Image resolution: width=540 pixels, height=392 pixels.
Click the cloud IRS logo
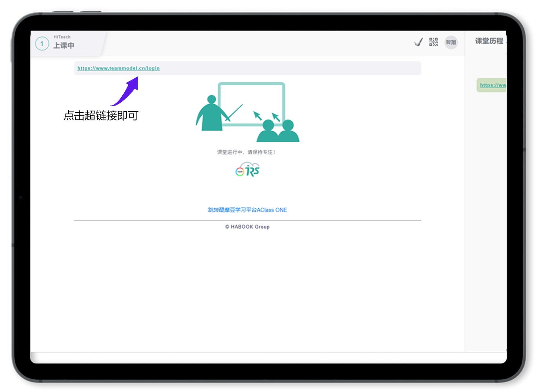(x=247, y=170)
